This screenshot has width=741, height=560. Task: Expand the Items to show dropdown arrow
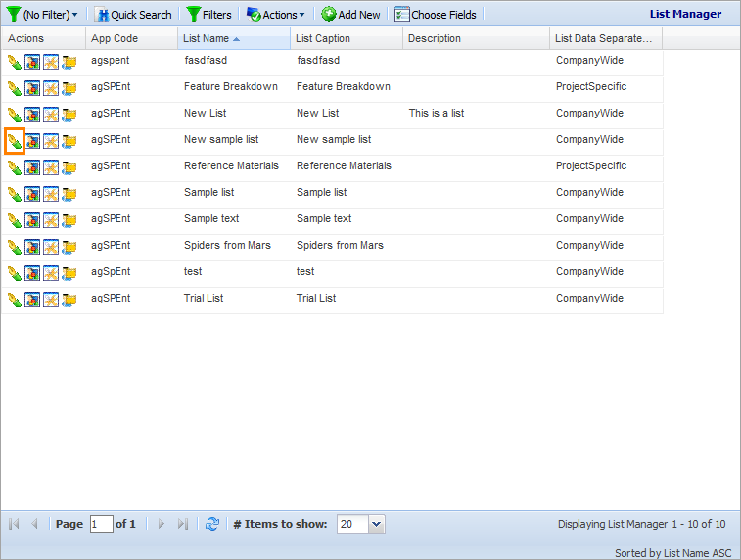377,524
